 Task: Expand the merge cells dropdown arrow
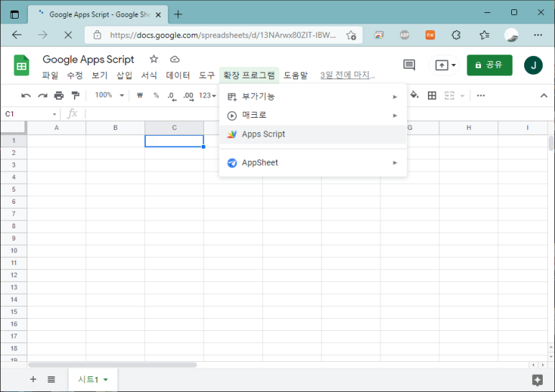click(x=462, y=96)
